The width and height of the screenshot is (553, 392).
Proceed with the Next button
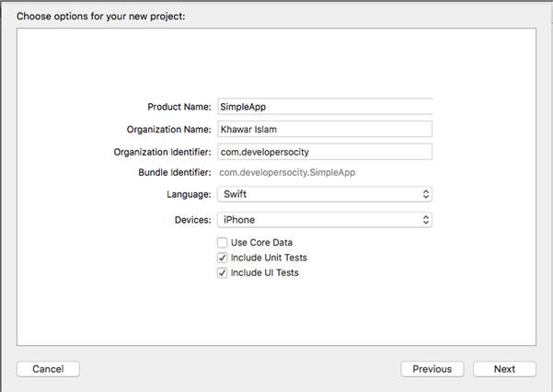(x=504, y=369)
